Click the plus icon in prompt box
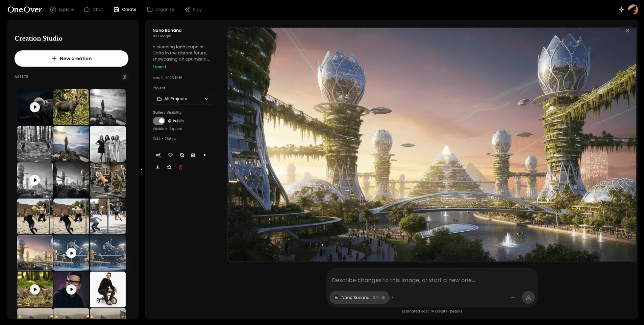The width and height of the screenshot is (644, 325). 513,298
